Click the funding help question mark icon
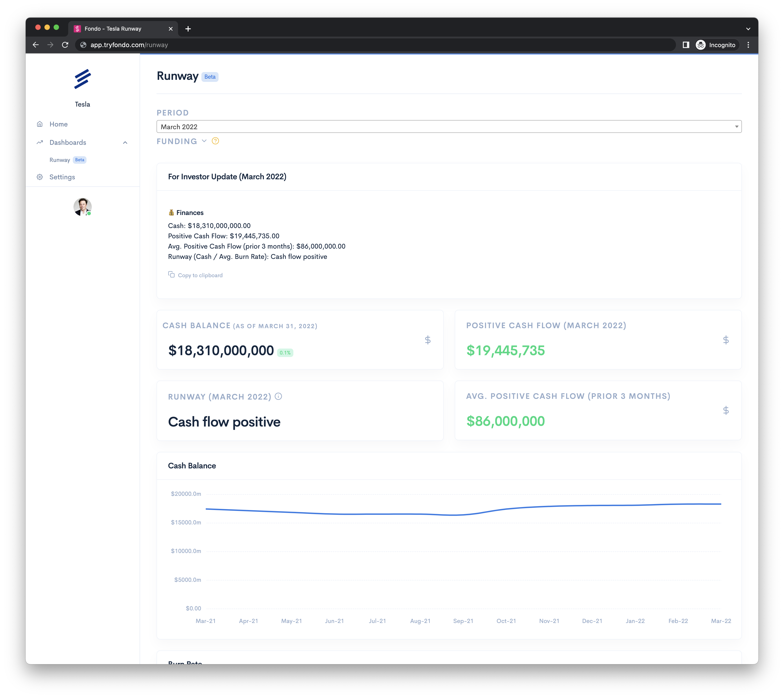784x698 pixels. pyautogui.click(x=215, y=141)
